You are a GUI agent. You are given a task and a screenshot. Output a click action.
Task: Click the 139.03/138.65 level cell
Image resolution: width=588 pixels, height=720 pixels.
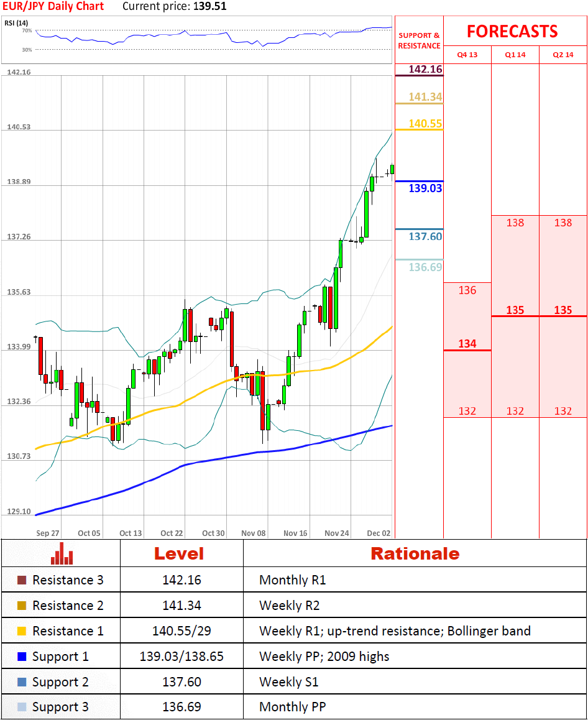coord(181,657)
